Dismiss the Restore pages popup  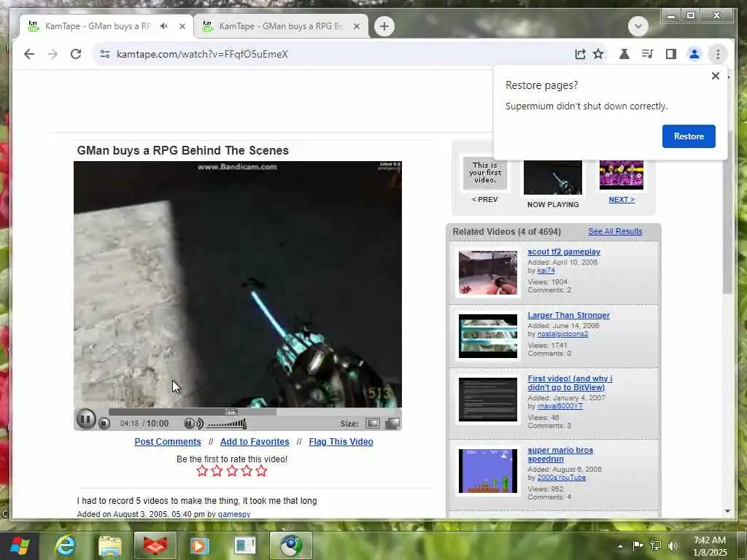click(x=715, y=76)
